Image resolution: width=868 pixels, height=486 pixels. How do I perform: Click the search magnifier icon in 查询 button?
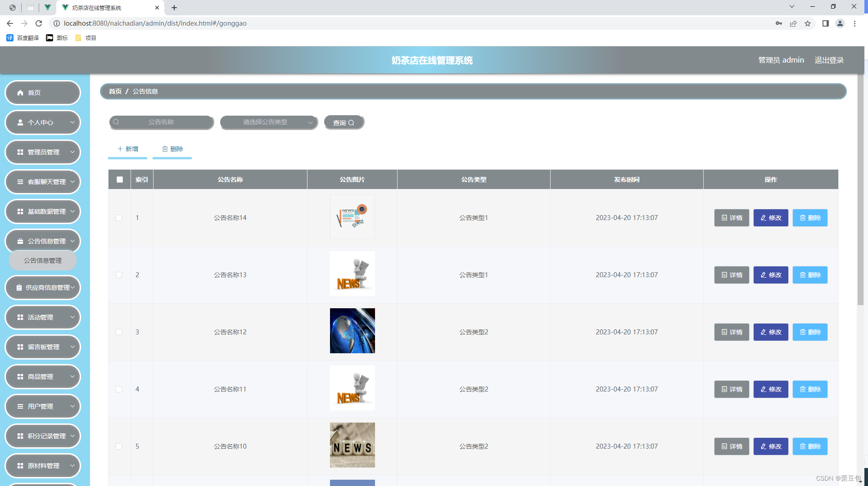(351, 123)
